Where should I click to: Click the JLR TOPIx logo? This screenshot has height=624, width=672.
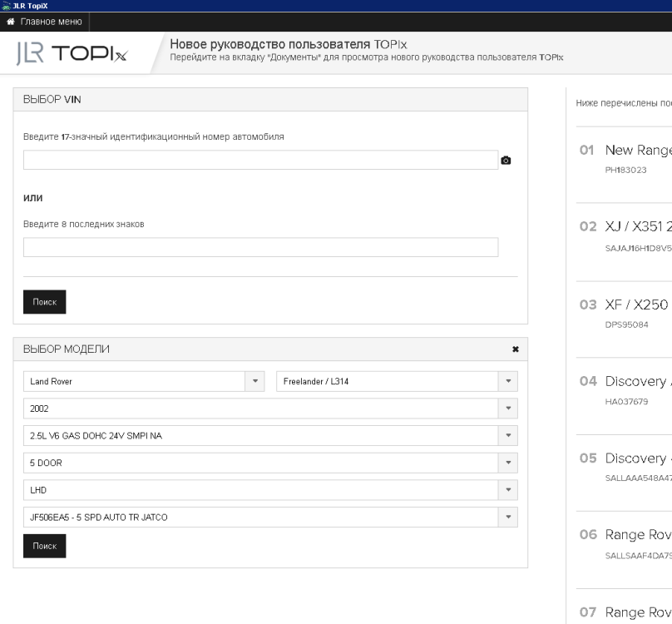(x=72, y=53)
